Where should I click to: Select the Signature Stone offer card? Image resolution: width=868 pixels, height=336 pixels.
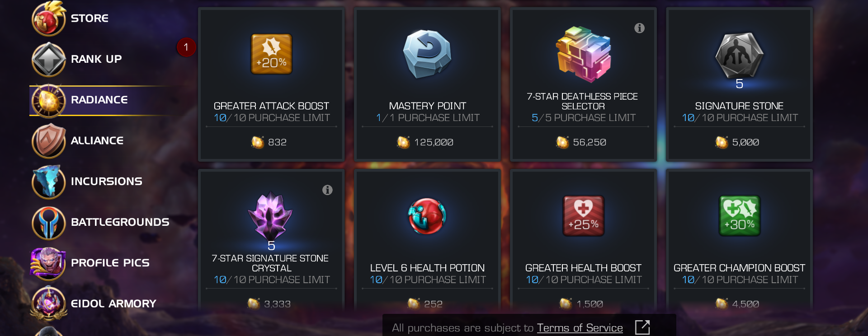739,84
